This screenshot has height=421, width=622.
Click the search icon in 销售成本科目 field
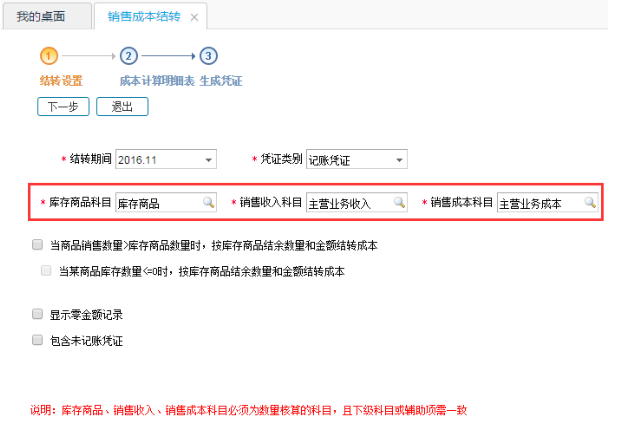pyautogui.click(x=590, y=202)
